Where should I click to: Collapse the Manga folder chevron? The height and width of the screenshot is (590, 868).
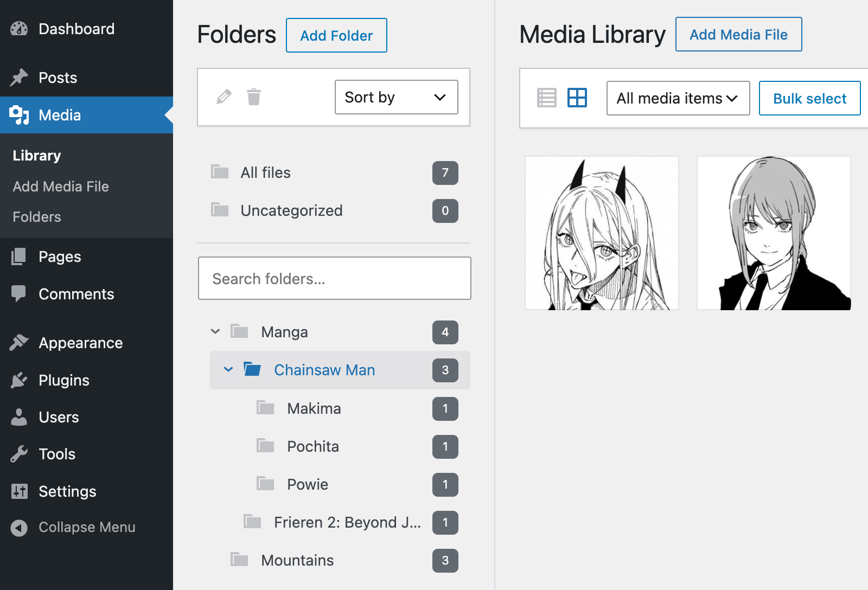pos(215,331)
